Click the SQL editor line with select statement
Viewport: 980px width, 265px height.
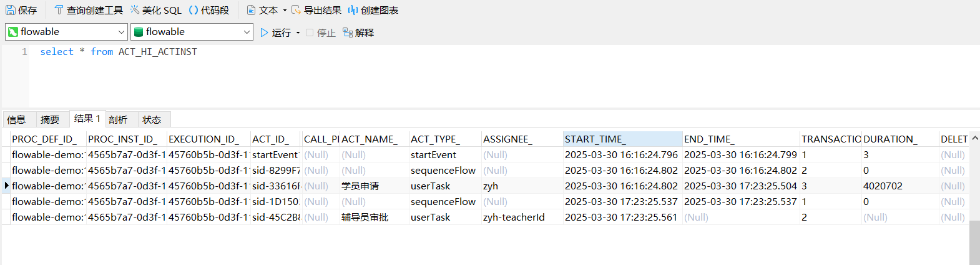coord(119,52)
